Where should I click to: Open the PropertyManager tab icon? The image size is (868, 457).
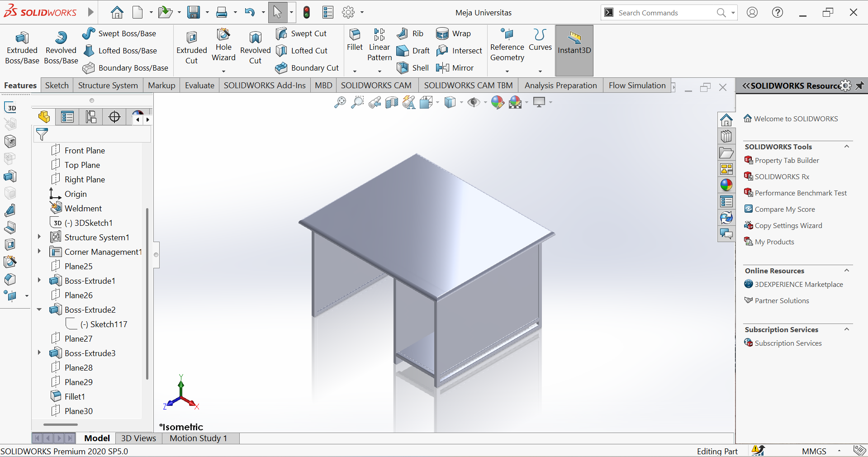(x=67, y=117)
